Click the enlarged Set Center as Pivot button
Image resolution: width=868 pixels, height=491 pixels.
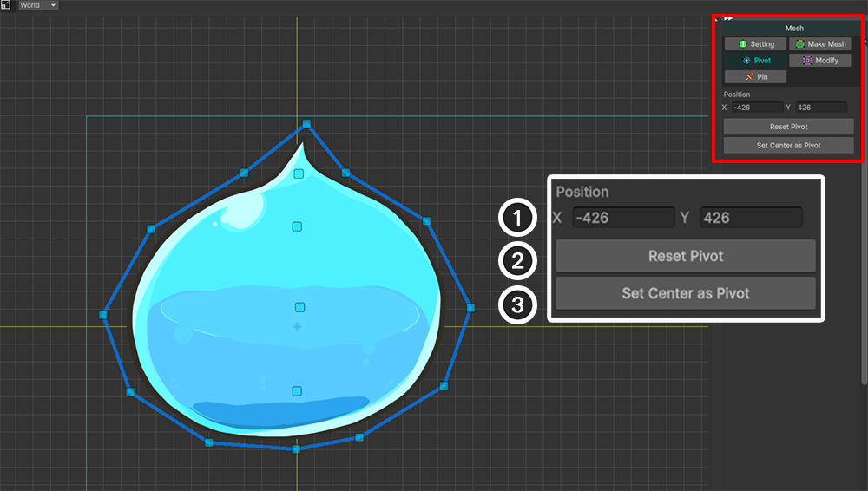[x=685, y=293]
